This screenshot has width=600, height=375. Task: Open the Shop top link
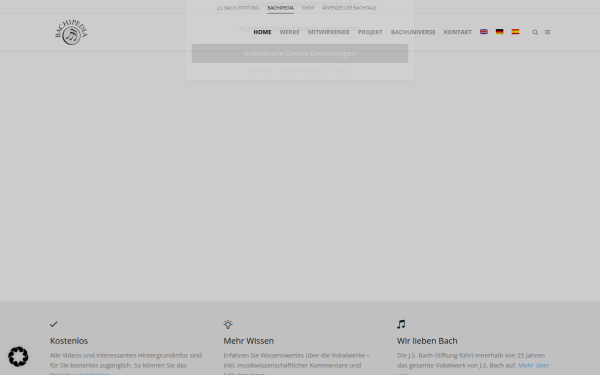(308, 8)
